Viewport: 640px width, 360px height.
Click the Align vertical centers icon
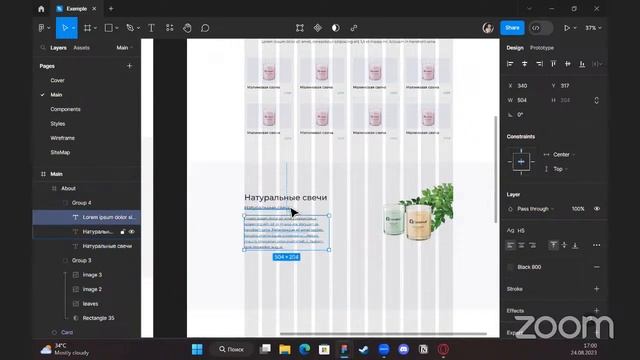(568, 64)
